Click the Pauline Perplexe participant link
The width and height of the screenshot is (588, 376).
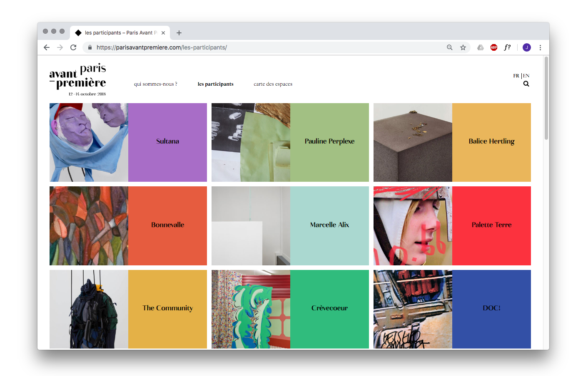[329, 141]
